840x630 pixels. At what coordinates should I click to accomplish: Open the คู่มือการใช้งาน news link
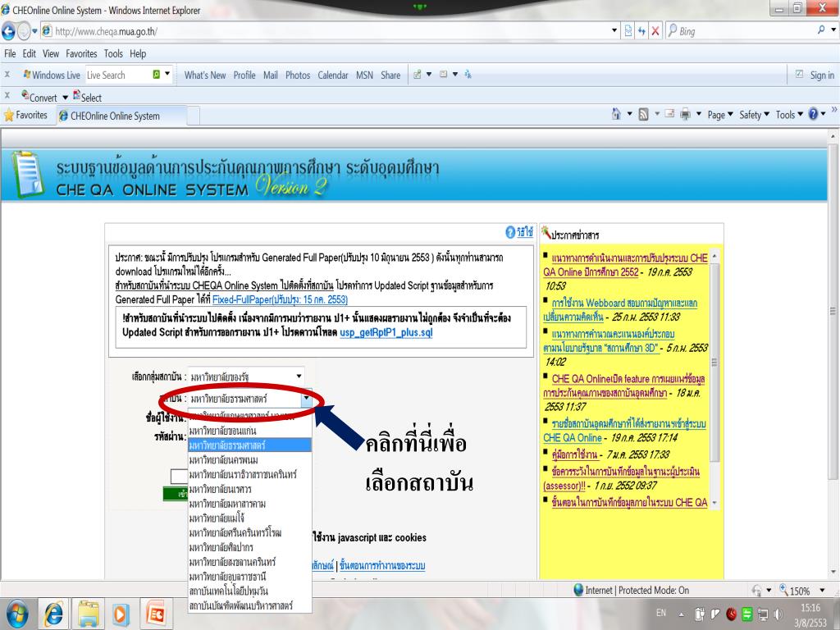point(574,454)
